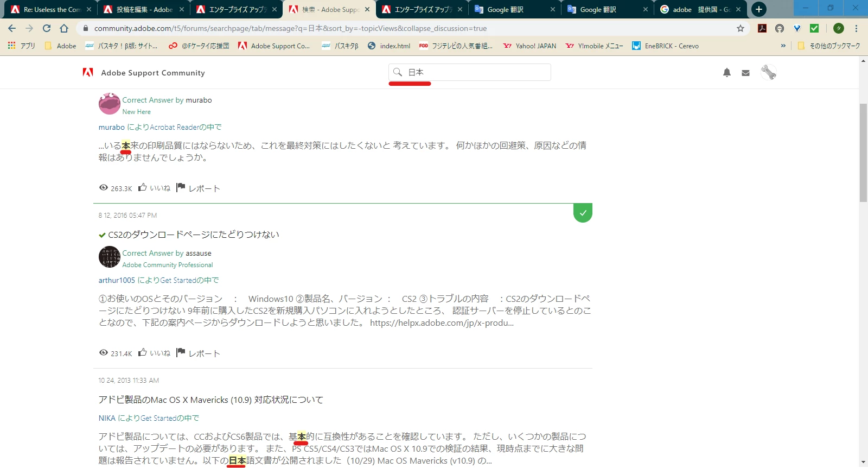Open the Chrome three-dot menu
The height and width of the screenshot is (468, 868).
[x=856, y=28]
